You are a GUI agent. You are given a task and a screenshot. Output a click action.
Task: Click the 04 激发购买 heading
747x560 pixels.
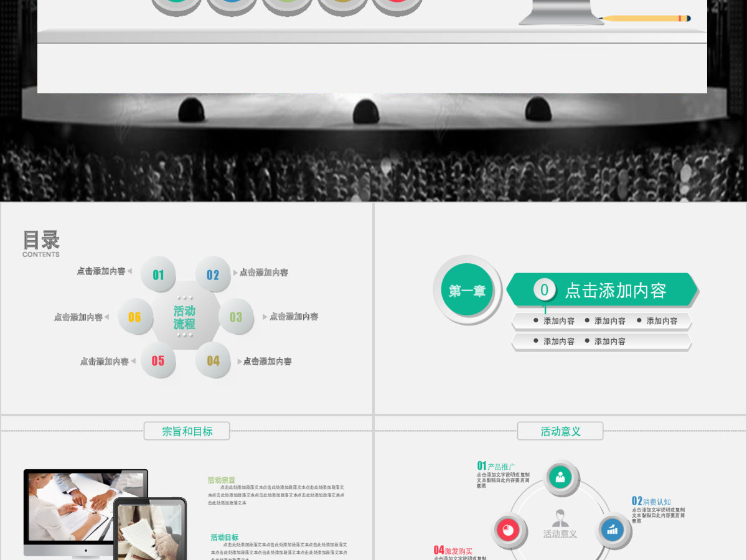(453, 551)
